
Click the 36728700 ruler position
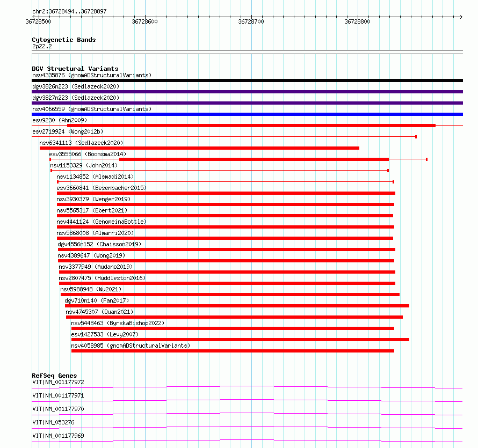pos(251,21)
